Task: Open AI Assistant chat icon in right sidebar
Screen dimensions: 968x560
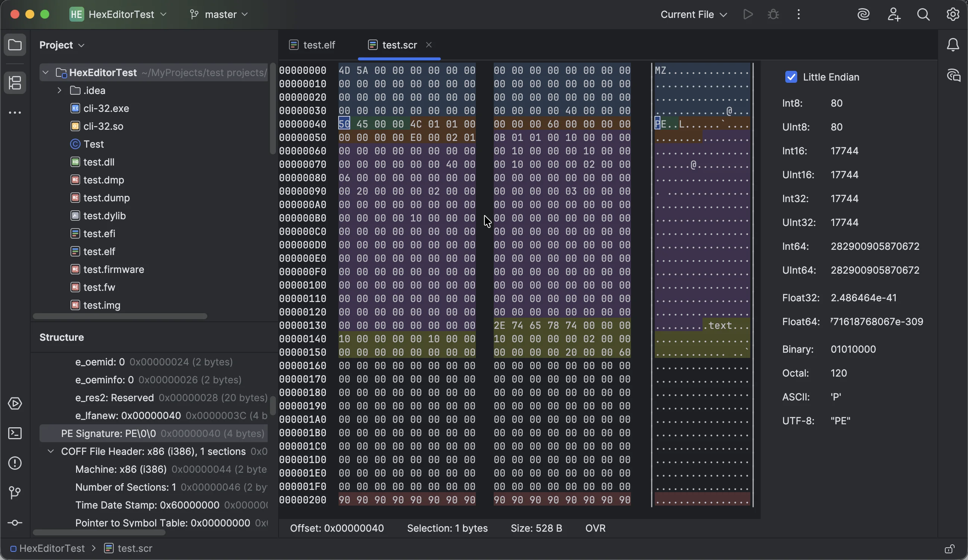Action: 953,75
